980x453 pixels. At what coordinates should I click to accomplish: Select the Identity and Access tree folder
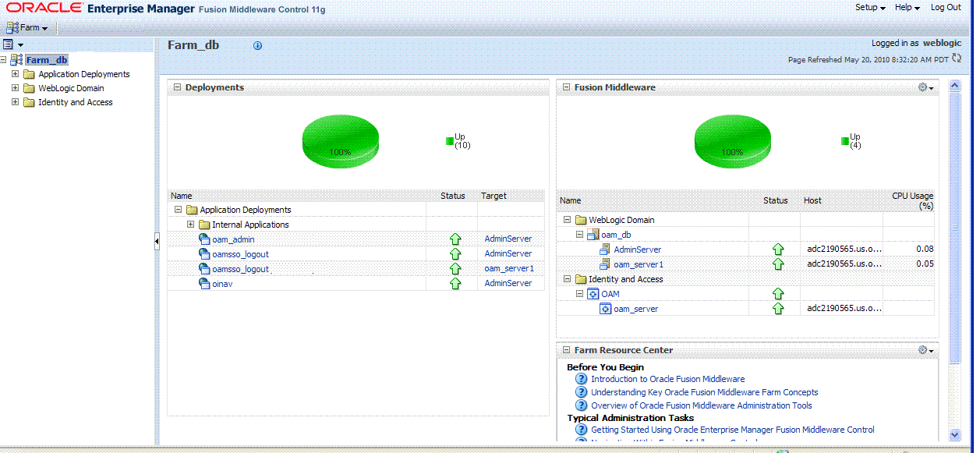point(76,102)
